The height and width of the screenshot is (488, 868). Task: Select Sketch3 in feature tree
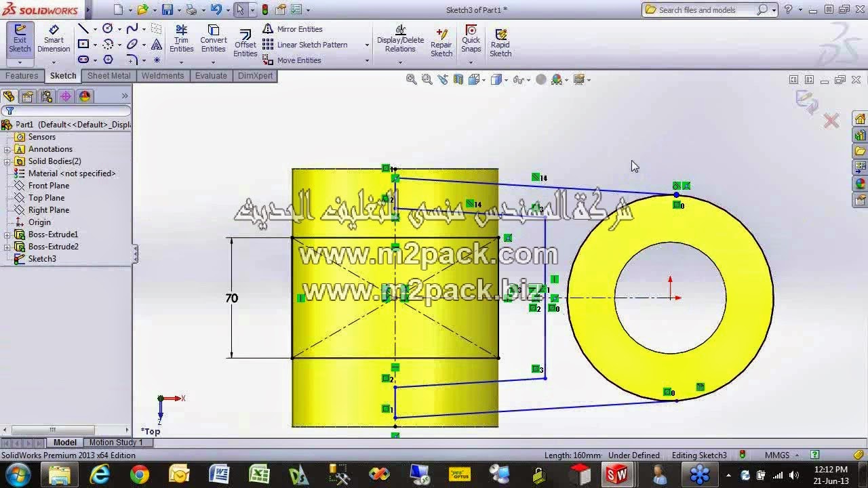pyautogui.click(x=42, y=259)
